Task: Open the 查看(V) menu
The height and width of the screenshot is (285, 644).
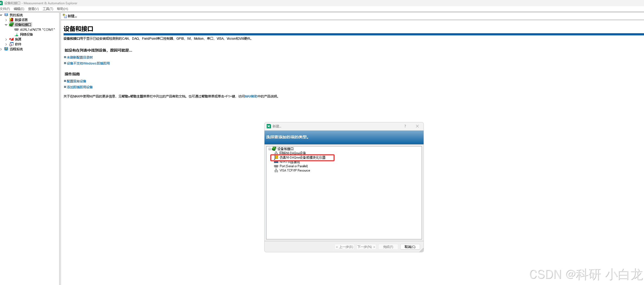Action: pyautogui.click(x=33, y=9)
